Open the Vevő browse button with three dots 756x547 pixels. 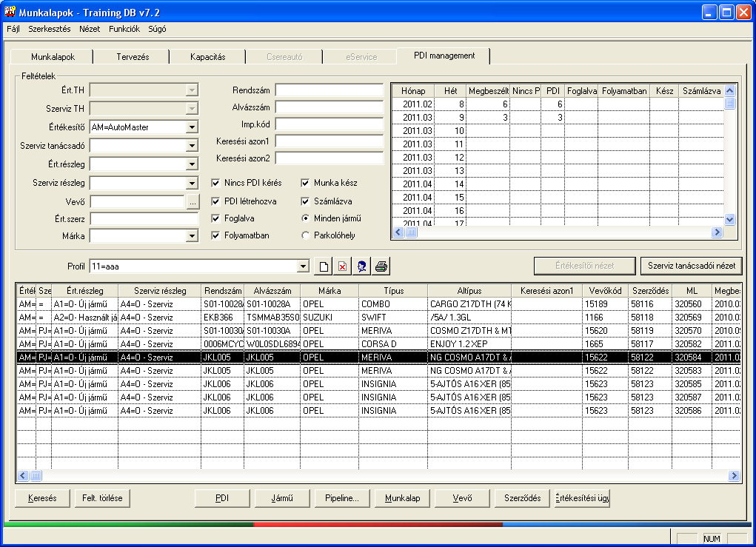click(x=193, y=202)
